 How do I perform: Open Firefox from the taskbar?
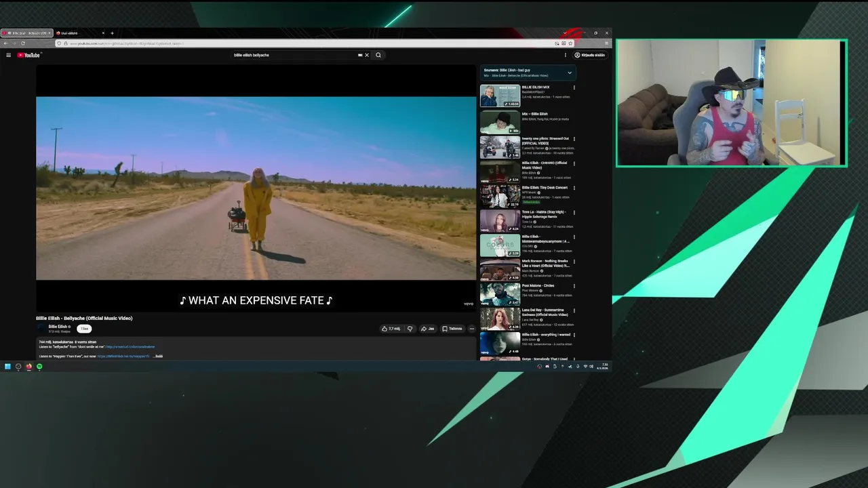pos(28,367)
